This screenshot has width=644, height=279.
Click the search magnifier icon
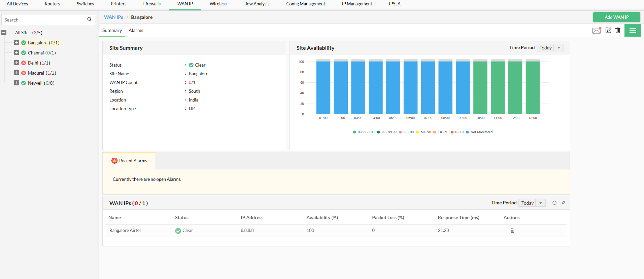coord(90,19)
